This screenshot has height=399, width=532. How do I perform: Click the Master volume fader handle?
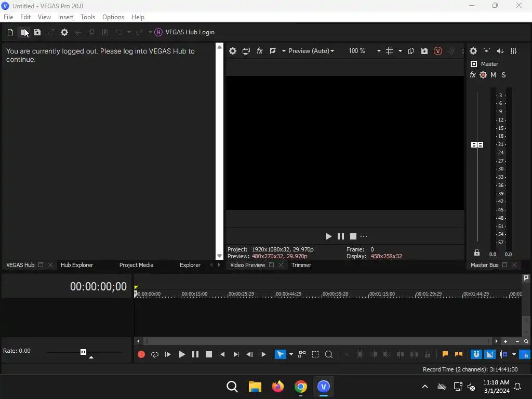pos(477,145)
